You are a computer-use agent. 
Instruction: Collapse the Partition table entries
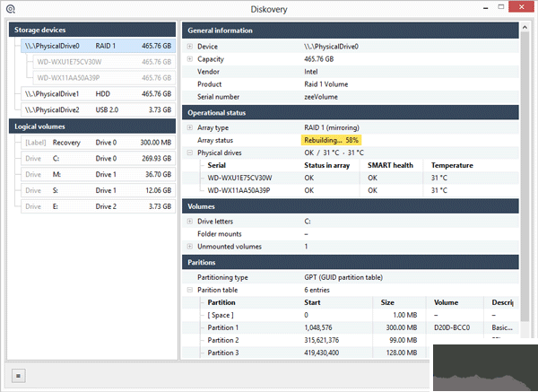tap(189, 290)
